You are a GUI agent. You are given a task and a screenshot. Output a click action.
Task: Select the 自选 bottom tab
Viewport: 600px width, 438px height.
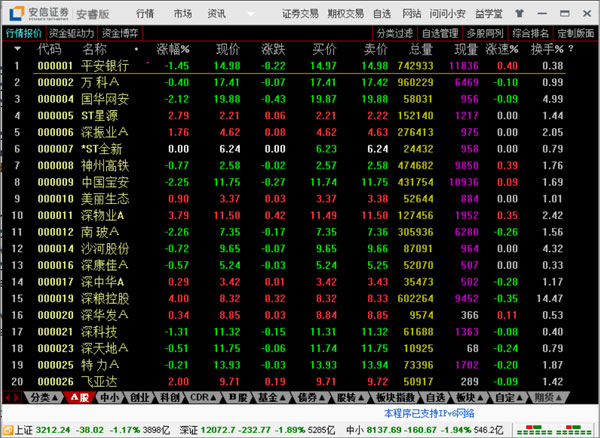tap(435, 397)
